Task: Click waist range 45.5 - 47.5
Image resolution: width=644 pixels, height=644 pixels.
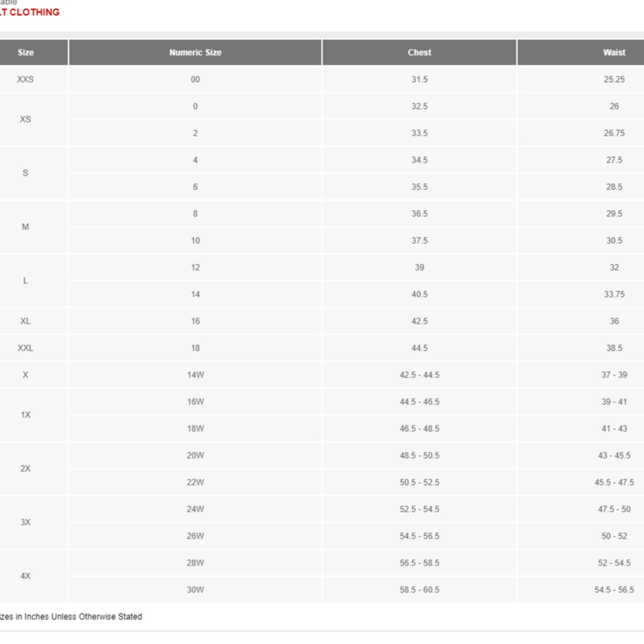Action: pos(614,482)
